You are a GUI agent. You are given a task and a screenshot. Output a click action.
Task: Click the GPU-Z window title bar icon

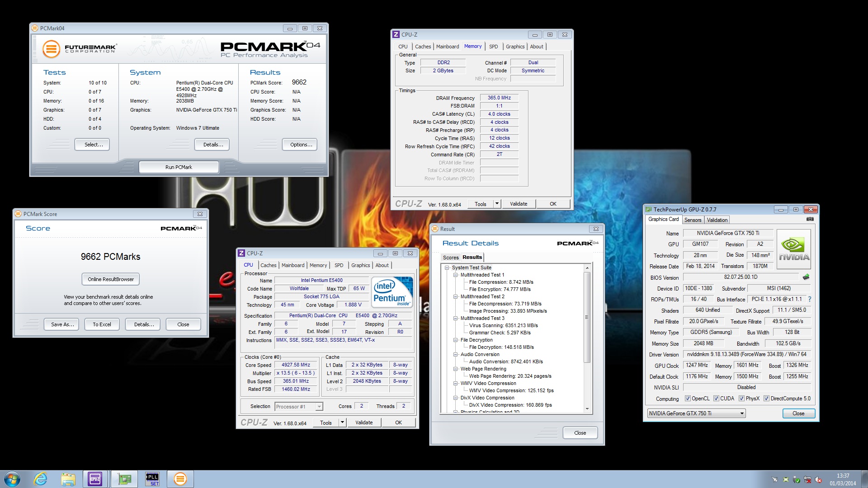click(x=649, y=209)
